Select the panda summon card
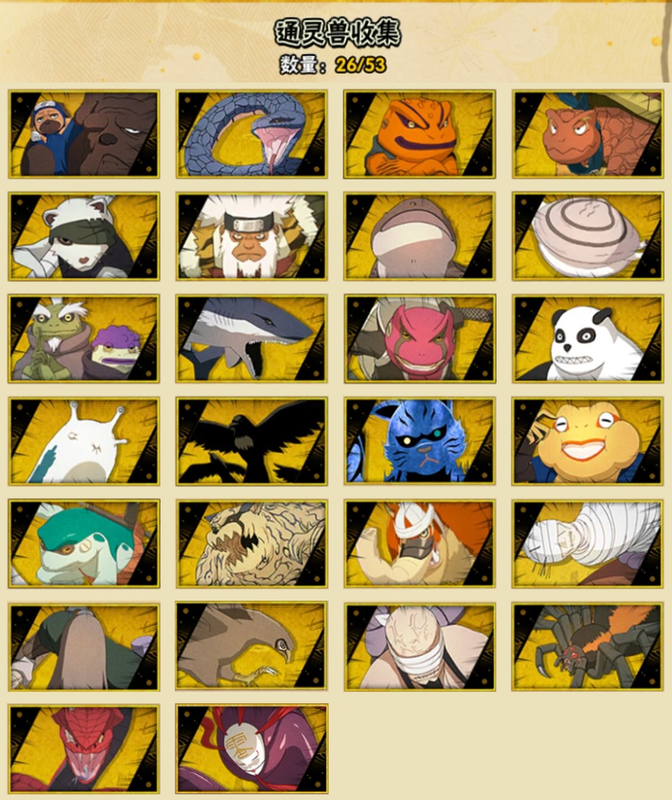Image resolution: width=672 pixels, height=800 pixels. click(x=588, y=339)
